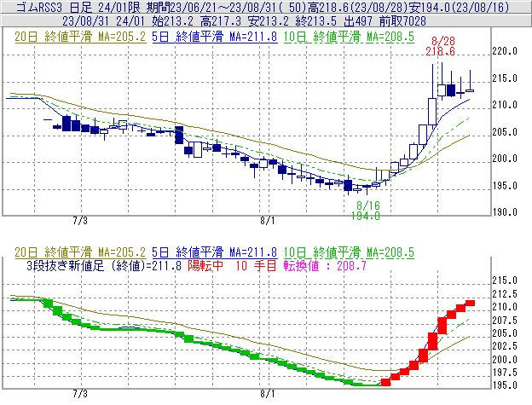Click the 8/1 date label under the lower chart
This screenshot has width=532, height=405.
tap(268, 394)
